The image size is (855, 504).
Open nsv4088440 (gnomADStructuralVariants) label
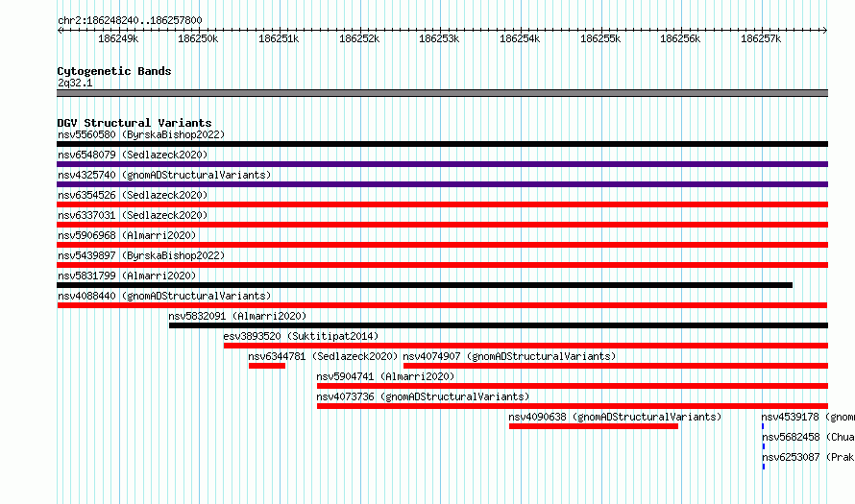coord(164,296)
